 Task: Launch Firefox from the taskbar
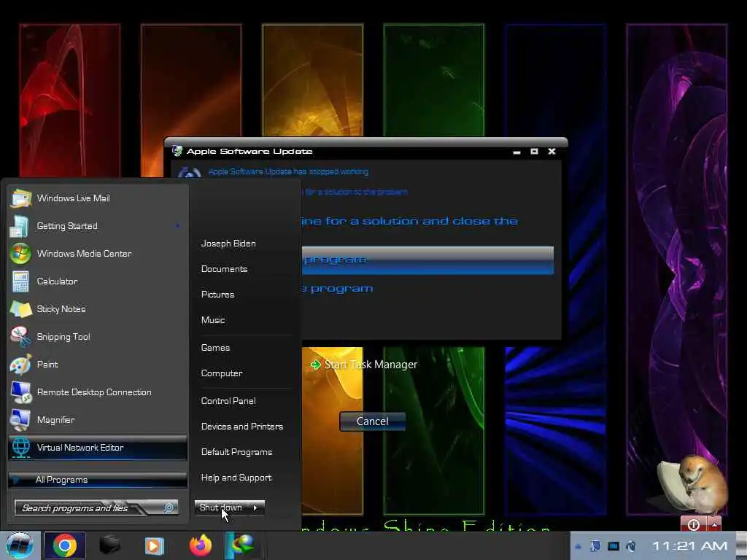[201, 545]
